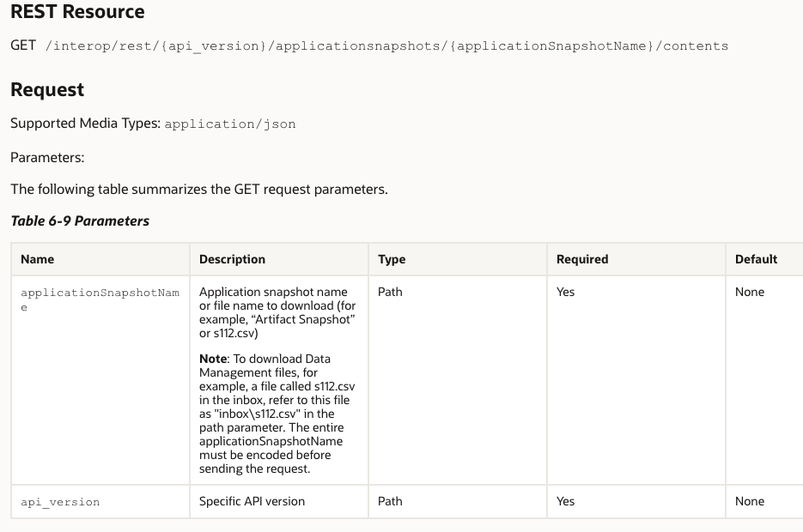
Task: Click Path type in applicationSnapshotName row
Action: coord(390,292)
